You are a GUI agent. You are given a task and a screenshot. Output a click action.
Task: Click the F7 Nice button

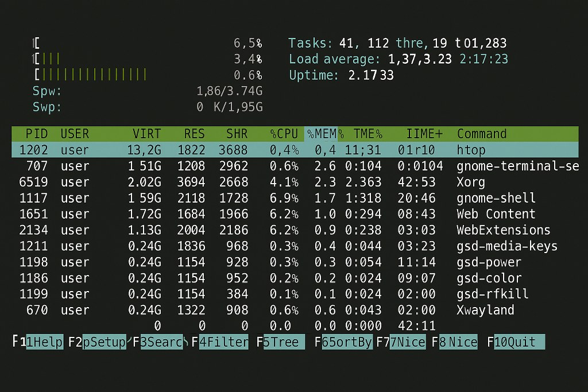[x=408, y=342]
